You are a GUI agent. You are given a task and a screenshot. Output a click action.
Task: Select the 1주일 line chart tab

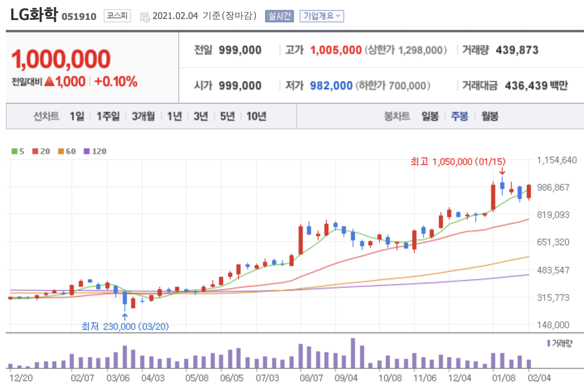tap(108, 116)
